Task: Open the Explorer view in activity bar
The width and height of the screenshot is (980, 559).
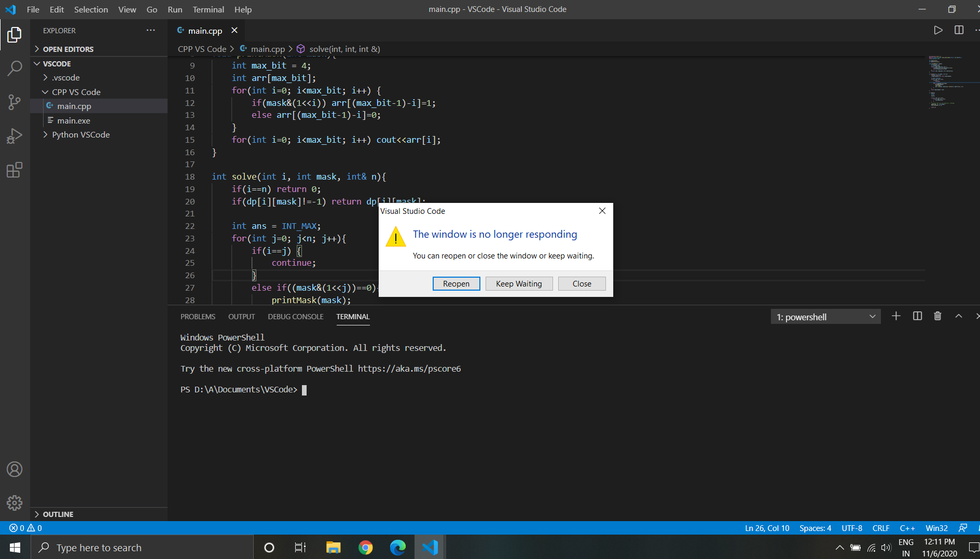Action: (15, 35)
